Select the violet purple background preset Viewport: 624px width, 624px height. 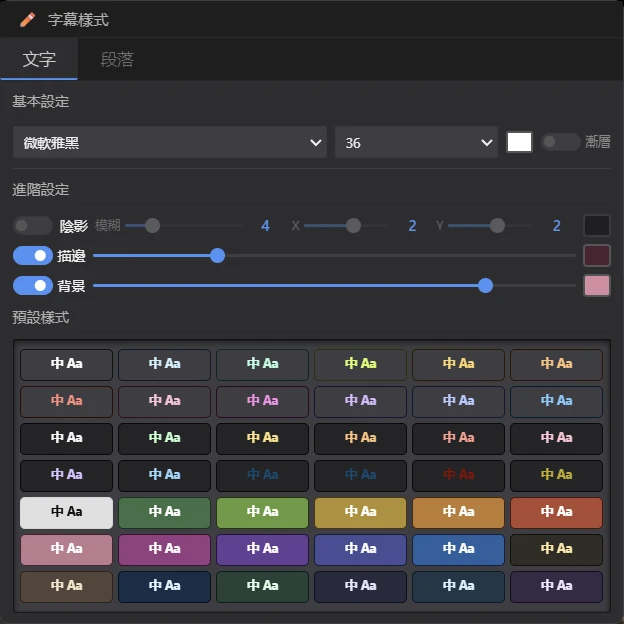pos(262,549)
